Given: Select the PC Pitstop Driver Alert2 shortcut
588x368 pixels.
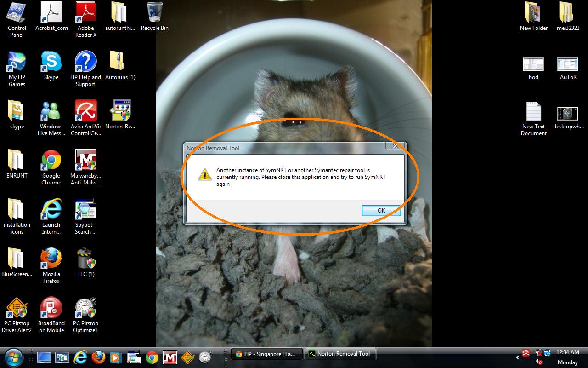Looking at the screenshot, I should (x=17, y=315).
